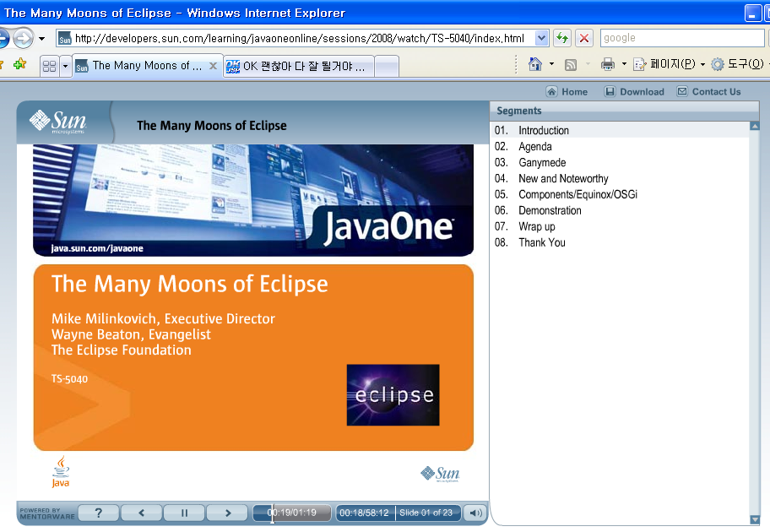
Task: Click the TS-5040 session code on slide
Action: click(70, 379)
